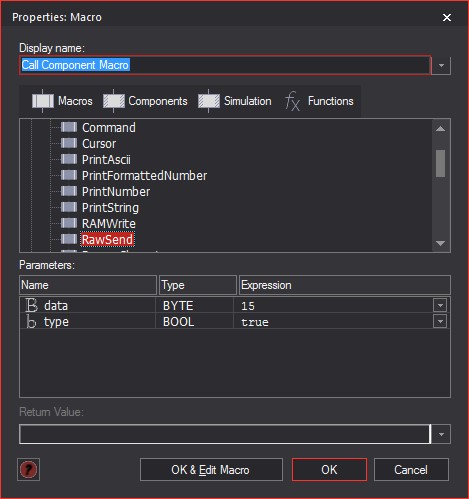This screenshot has height=499, width=469.
Task: Click the BYTE type icon for data
Action: pos(32,305)
